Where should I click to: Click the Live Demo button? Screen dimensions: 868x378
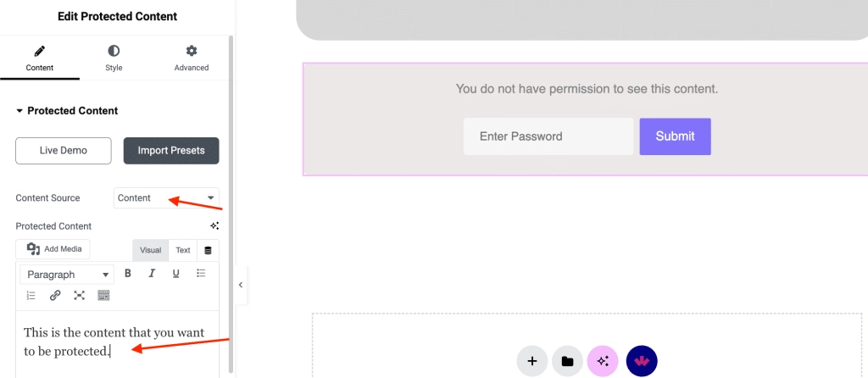point(64,151)
